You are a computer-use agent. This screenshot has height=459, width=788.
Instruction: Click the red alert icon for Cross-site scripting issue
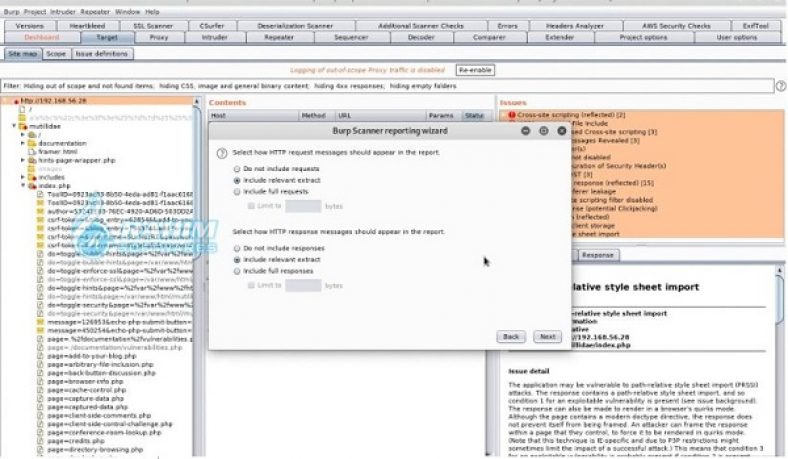[512, 115]
